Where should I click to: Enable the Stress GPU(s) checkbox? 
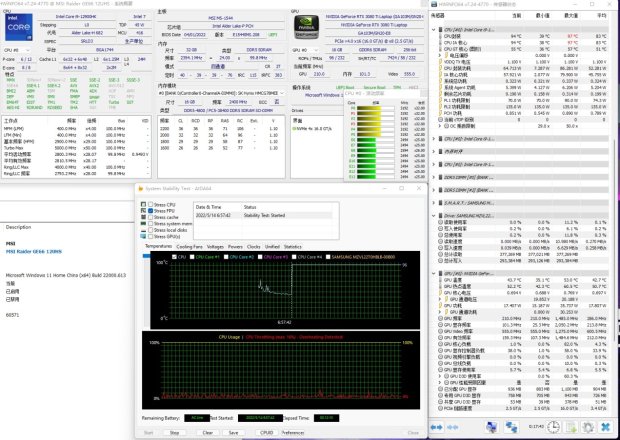pyautogui.click(x=151, y=236)
